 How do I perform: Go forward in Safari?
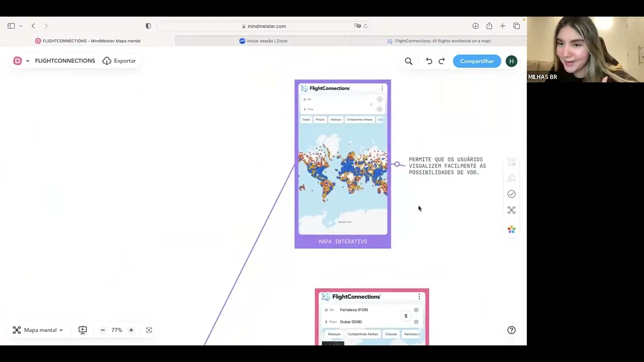[x=46, y=26]
